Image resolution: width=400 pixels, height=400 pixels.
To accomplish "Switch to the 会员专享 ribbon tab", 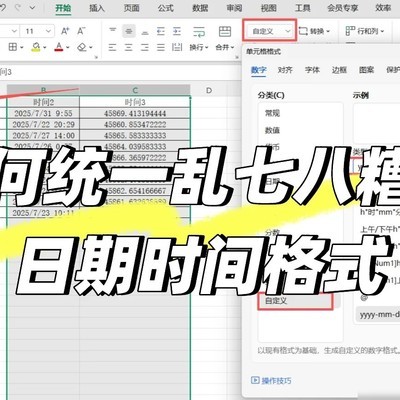I will [x=343, y=8].
